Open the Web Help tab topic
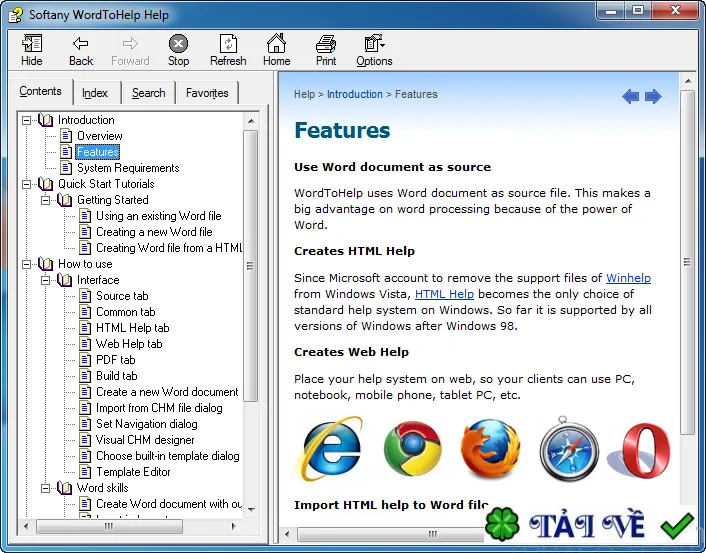The width and height of the screenshot is (706, 553). tap(129, 344)
